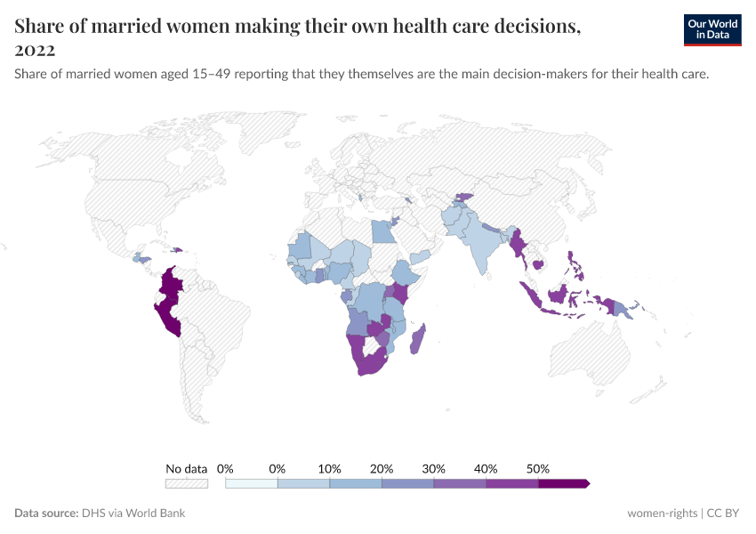Click Peru on the map
Screen dimensions: 756x534
pos(167,313)
